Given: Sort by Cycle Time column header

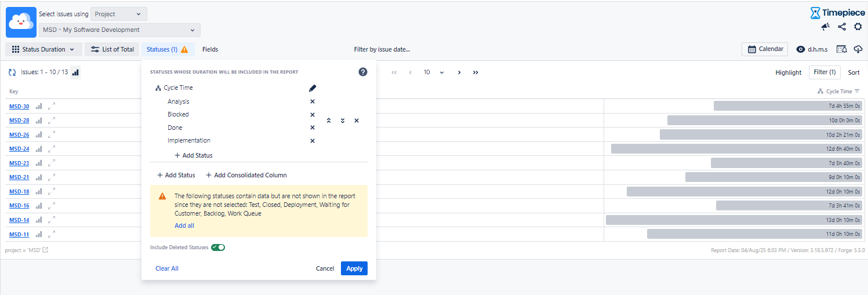Looking at the screenshot, I should coord(838,91).
